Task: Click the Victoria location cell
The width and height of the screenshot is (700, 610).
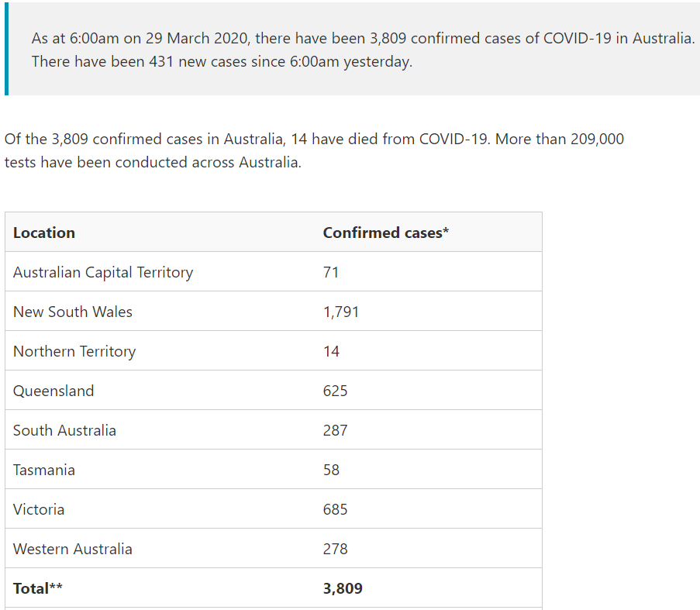Action: point(39,509)
